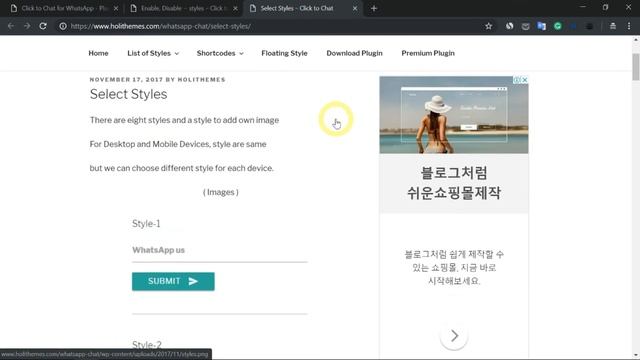640x360 pixels.
Task: Click the Style-1 label
Action: (x=146, y=224)
